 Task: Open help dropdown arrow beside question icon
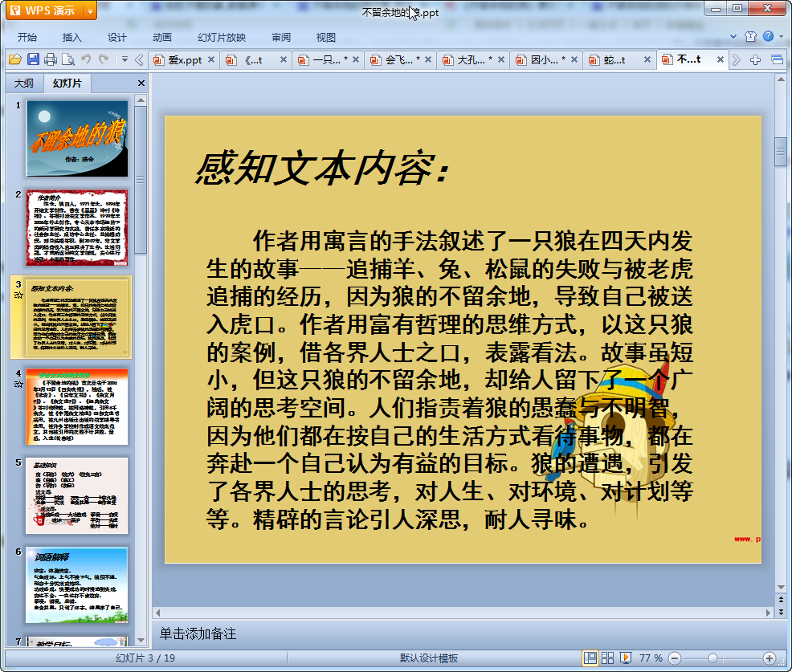click(781, 36)
